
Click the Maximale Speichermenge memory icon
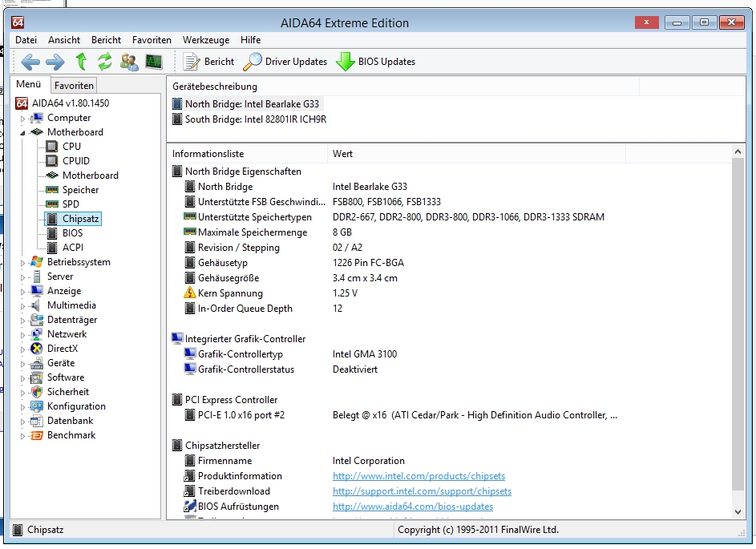tap(190, 232)
